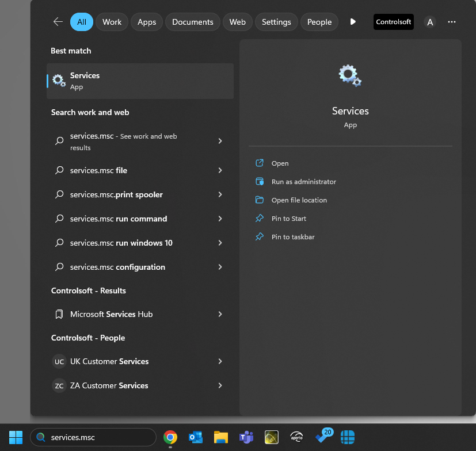The height and width of the screenshot is (451, 476).
Task: Switch to the Apps filter tab
Action: 147,22
